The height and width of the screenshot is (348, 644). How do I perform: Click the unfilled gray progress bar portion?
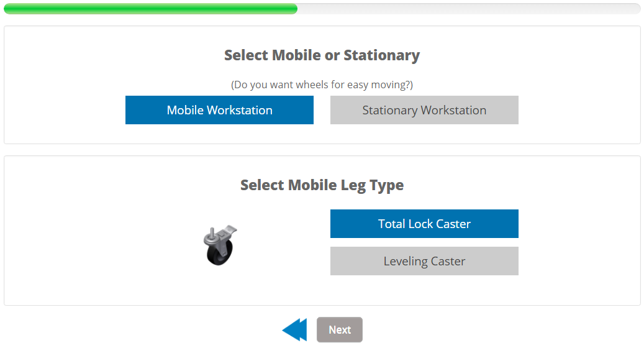469,9
